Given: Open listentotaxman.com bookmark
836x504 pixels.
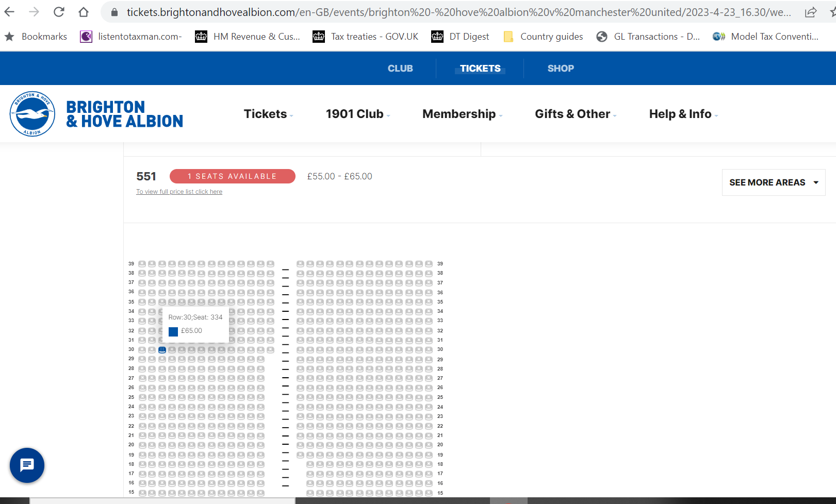Looking at the screenshot, I should coord(131,37).
